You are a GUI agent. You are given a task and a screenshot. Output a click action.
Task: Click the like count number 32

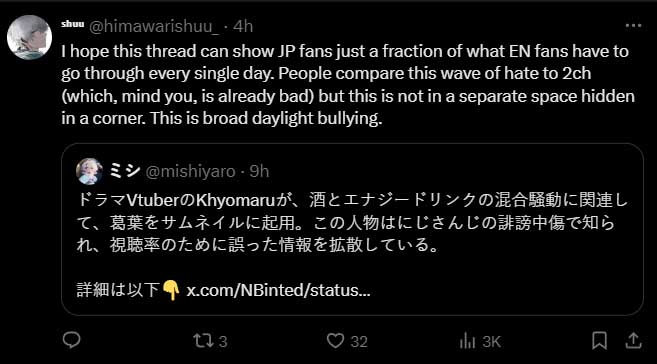[x=359, y=341]
